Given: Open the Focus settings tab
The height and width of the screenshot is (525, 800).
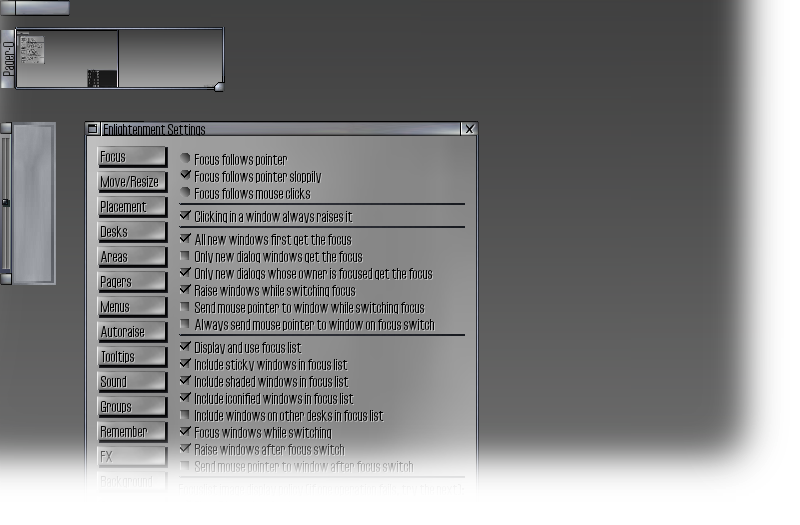Looking at the screenshot, I should pos(132,157).
